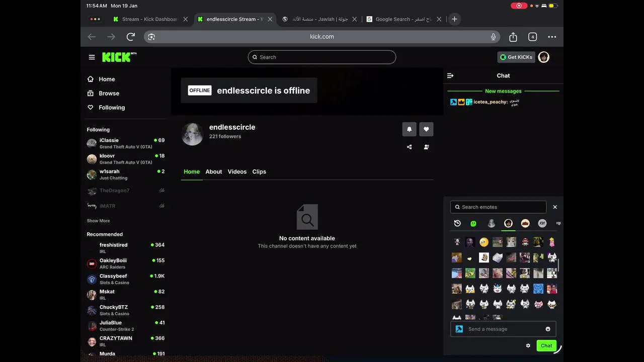Open CRAZYTAWN recommended channel
This screenshot has height=362, width=644.
tap(125, 341)
